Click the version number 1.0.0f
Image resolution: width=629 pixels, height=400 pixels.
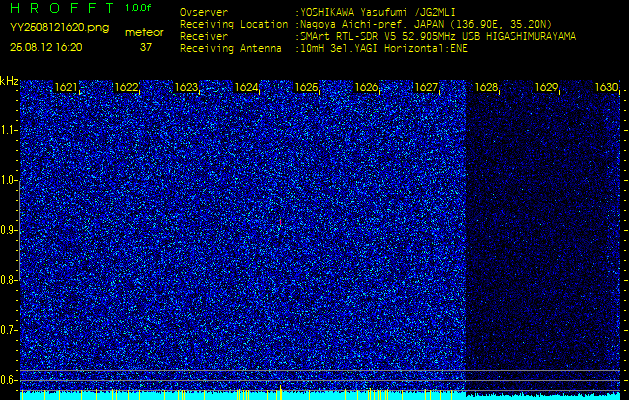[138, 8]
